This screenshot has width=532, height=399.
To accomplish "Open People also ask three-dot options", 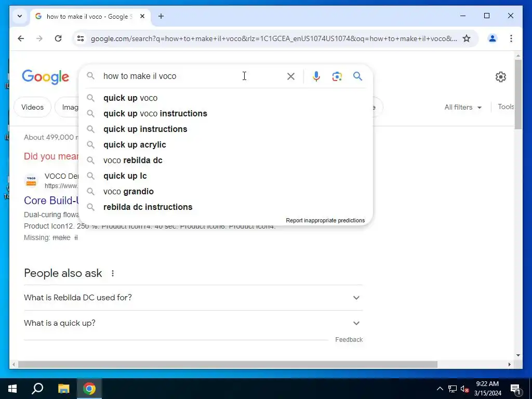I will tap(113, 273).
